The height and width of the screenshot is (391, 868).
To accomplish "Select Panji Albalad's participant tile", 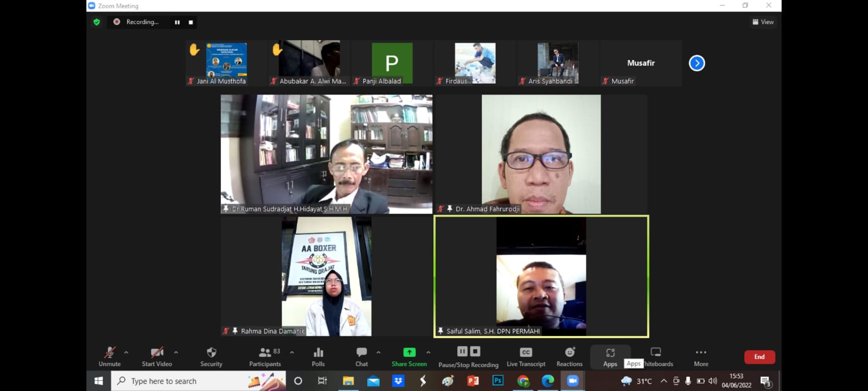I will [392, 63].
